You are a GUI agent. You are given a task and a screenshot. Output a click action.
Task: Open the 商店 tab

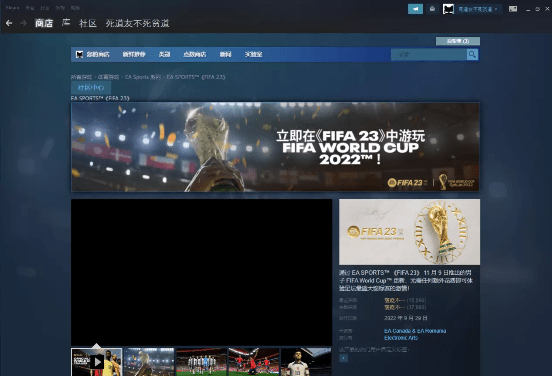44,23
